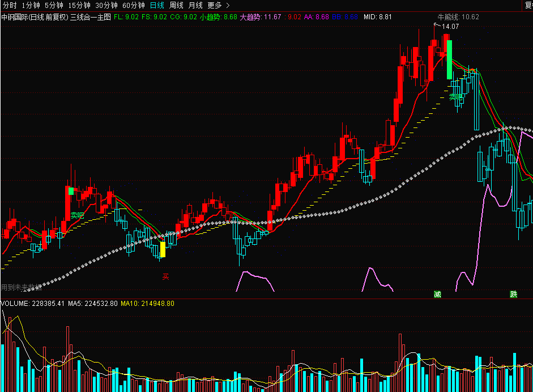The image size is (533, 392).
Task: Switch to the 日线 daily chart tab
Action: [157, 6]
